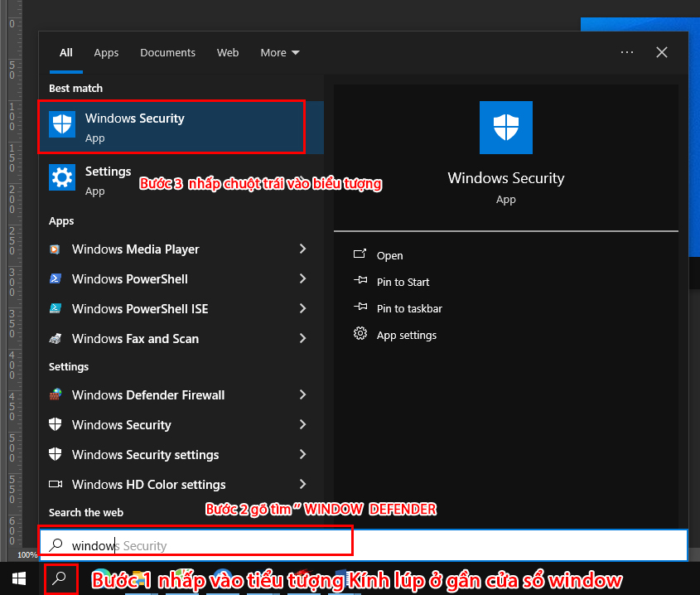Choose Pin to taskbar option

pyautogui.click(x=409, y=308)
